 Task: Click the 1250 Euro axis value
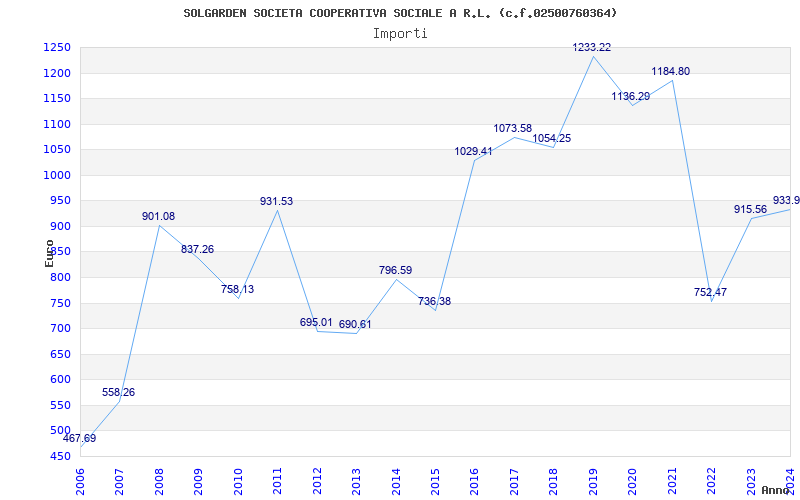click(56, 48)
